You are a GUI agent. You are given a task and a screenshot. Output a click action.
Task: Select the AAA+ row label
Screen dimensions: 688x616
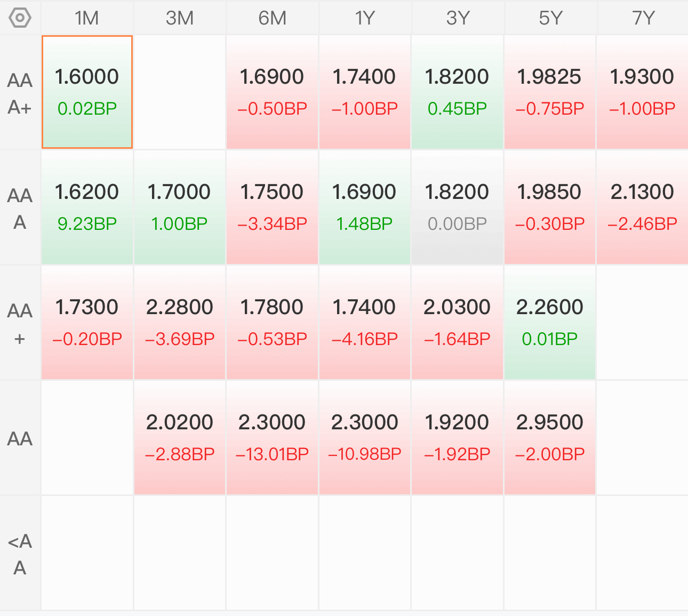pyautogui.click(x=20, y=92)
